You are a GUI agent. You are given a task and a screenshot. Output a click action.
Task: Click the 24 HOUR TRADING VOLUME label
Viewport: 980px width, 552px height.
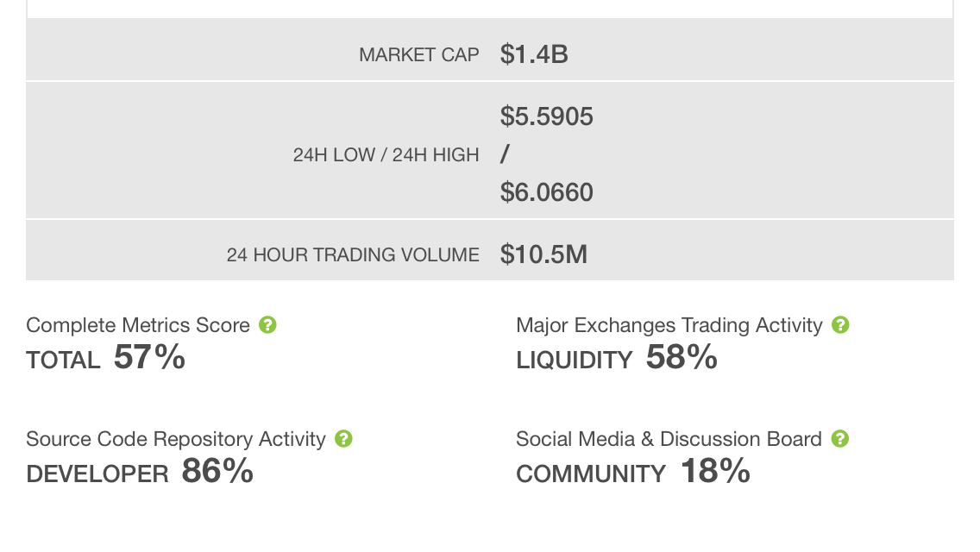pos(353,255)
